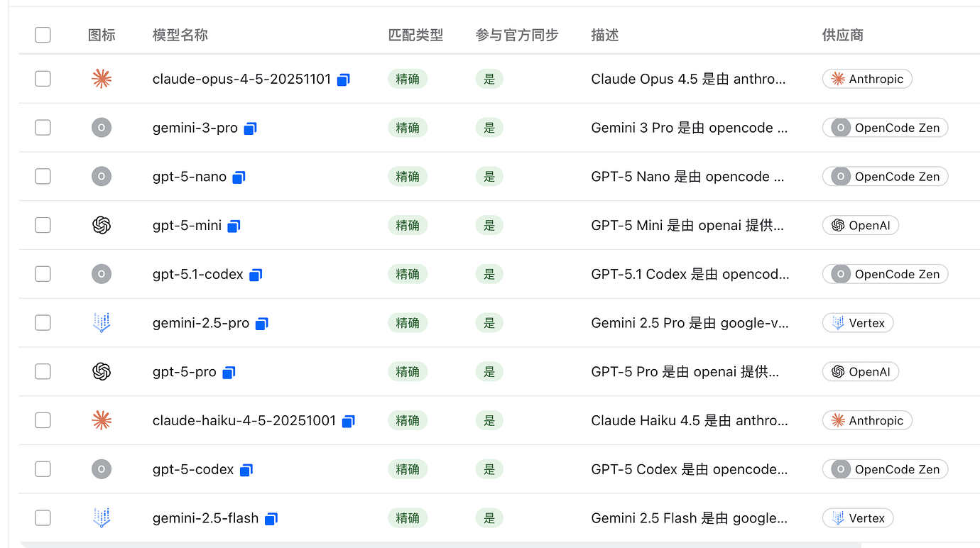Click the 供应商 column header
Screen dimensions: 980x548
843,35
